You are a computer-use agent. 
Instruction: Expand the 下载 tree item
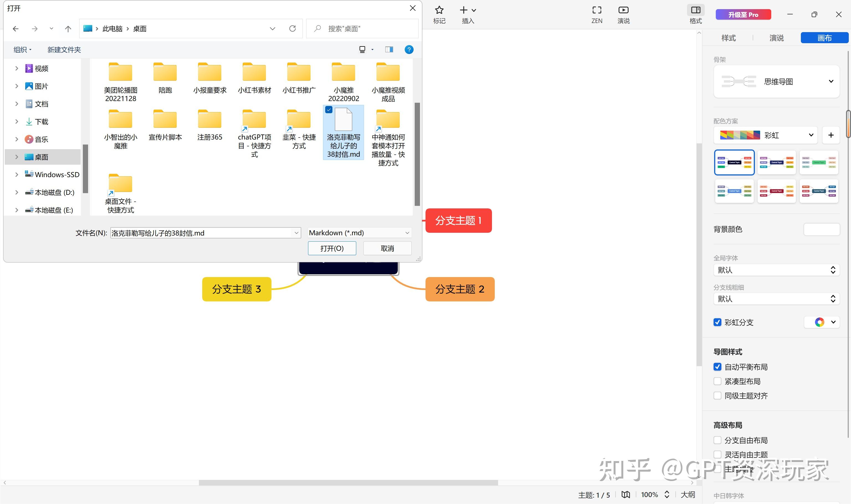pos(16,122)
